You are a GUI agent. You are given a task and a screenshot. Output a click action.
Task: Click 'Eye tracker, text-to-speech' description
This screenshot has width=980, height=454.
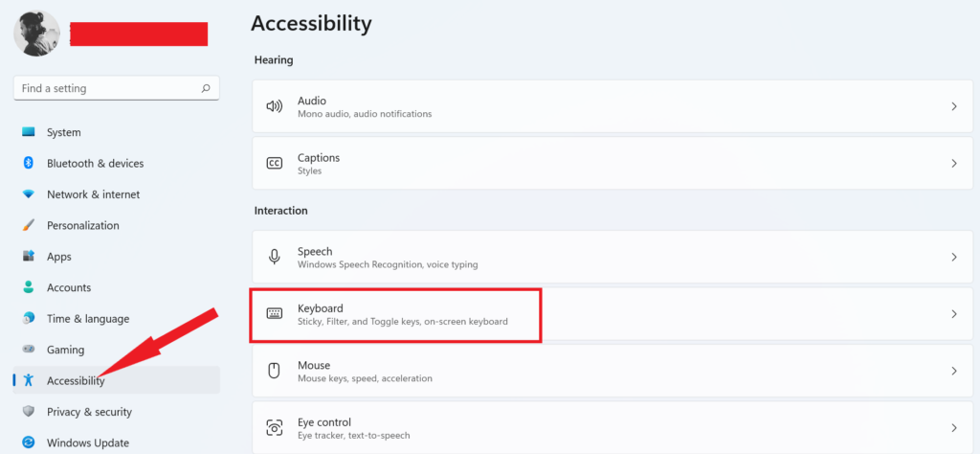pos(354,435)
